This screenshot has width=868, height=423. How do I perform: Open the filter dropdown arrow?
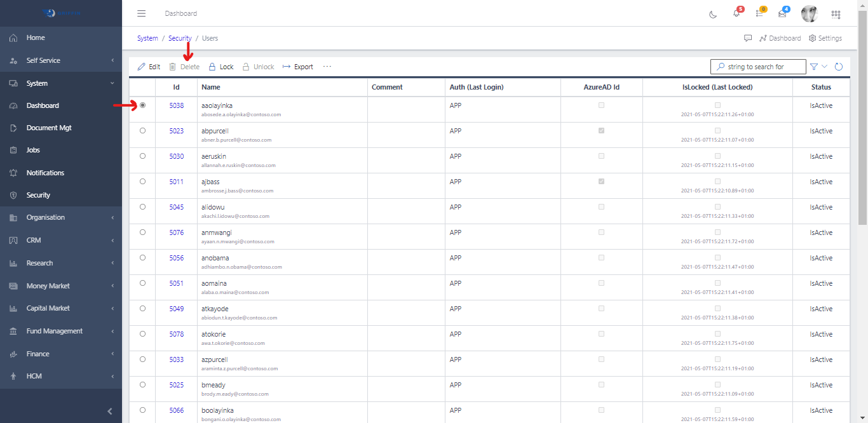click(825, 67)
